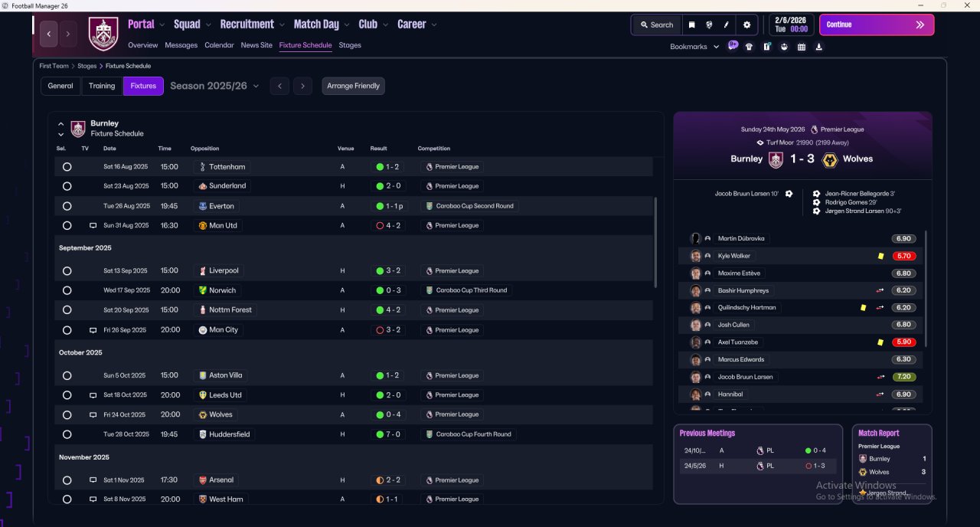Open the First Team breadcrumb link
The height and width of the screenshot is (527, 980).
point(54,66)
